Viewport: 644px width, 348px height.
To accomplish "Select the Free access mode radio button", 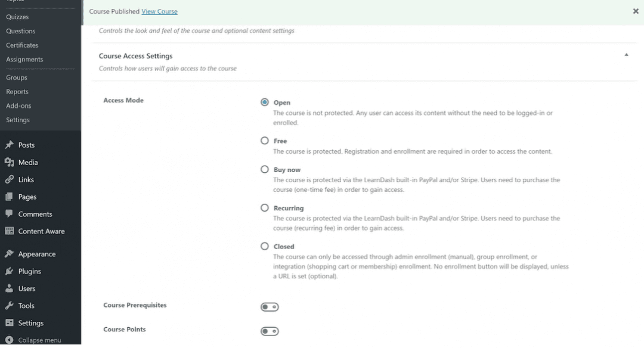I will [265, 141].
